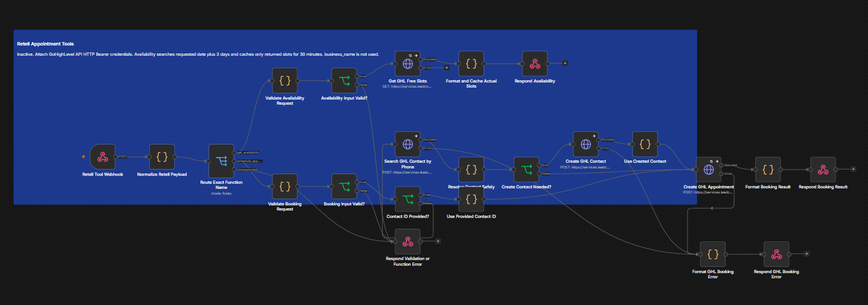This screenshot has width=868, height=305.
Task: Open the Contact ID Provided? IF node
Action: [408, 199]
